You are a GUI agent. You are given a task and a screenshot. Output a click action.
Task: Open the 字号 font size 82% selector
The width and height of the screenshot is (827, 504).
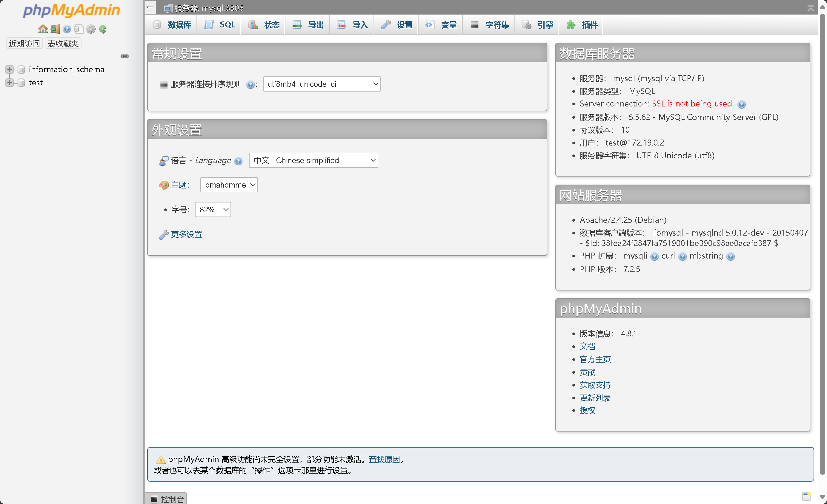click(213, 210)
